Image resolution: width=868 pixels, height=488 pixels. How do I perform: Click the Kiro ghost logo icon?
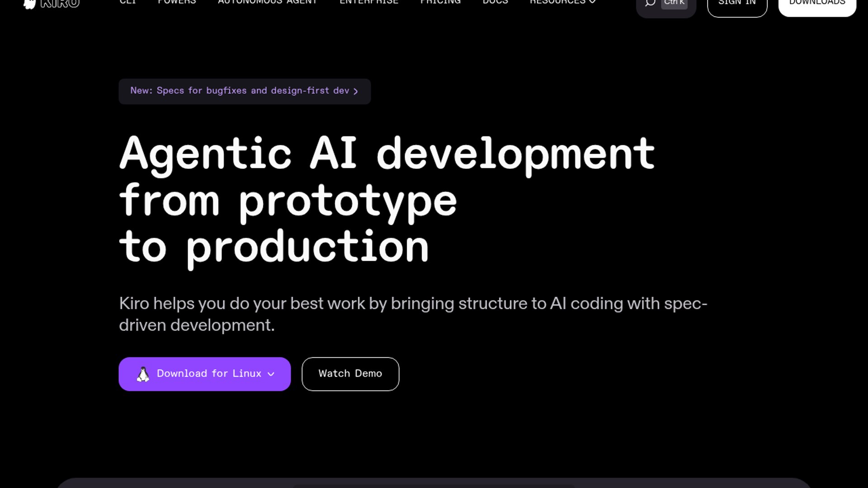point(29,4)
